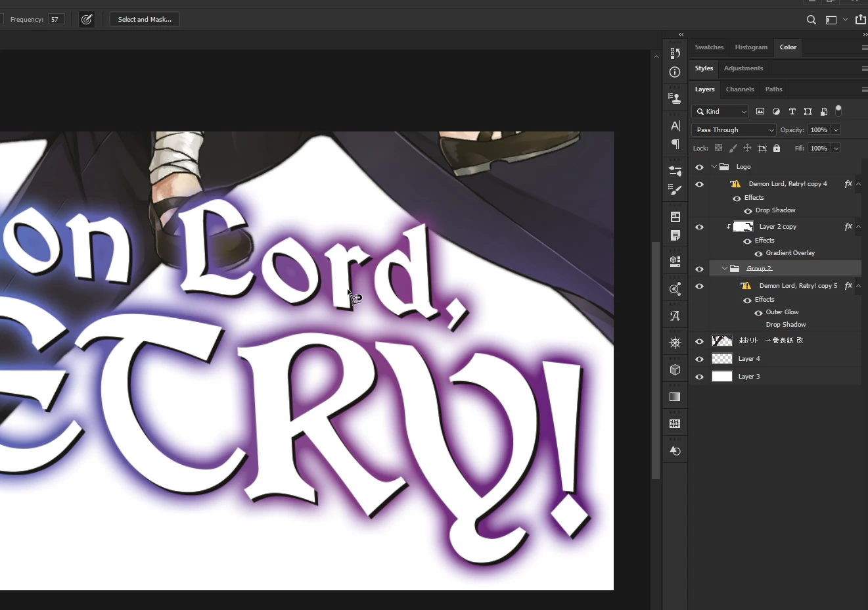Screen dimensions: 868x610
Task: Filter layers by pixel layers icon
Action: coord(760,112)
